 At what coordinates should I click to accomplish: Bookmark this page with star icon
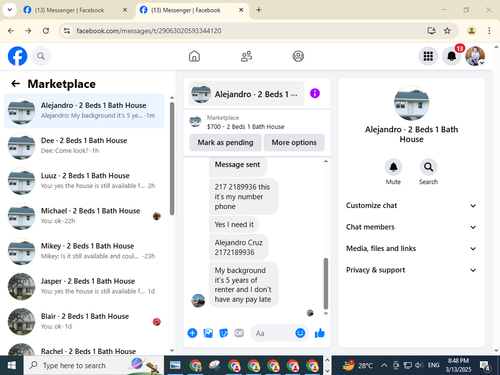coord(447,31)
